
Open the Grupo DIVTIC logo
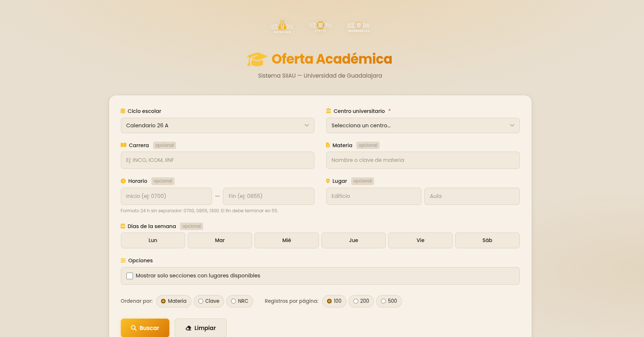[320, 26]
